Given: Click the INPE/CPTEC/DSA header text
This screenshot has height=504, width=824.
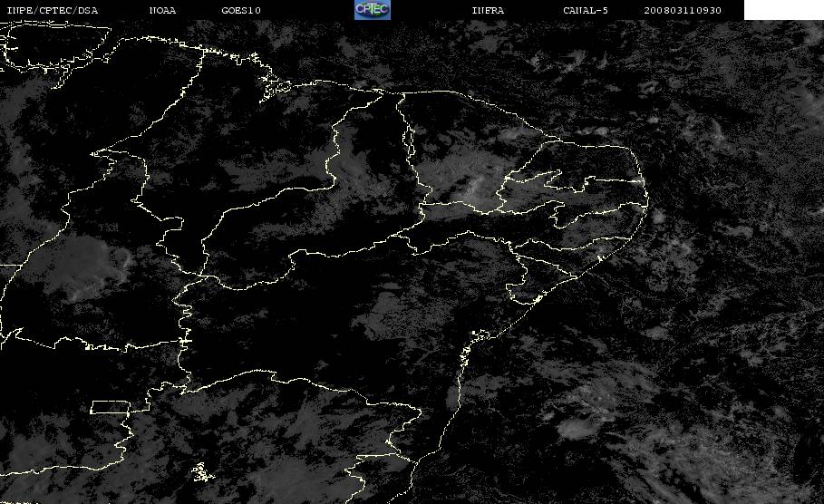Looking at the screenshot, I should click(x=53, y=11).
